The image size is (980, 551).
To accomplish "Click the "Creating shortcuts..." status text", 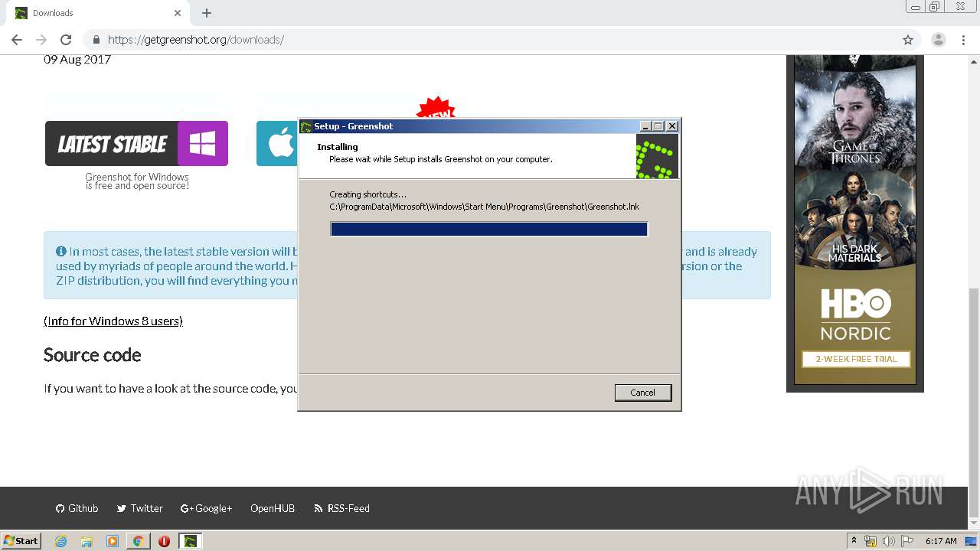I will point(367,194).
